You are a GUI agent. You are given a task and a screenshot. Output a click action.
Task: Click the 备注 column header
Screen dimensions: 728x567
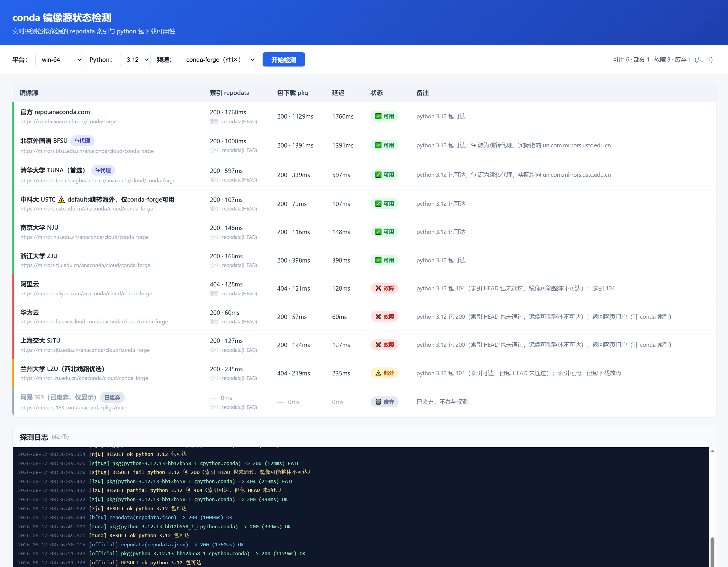pyautogui.click(x=422, y=93)
